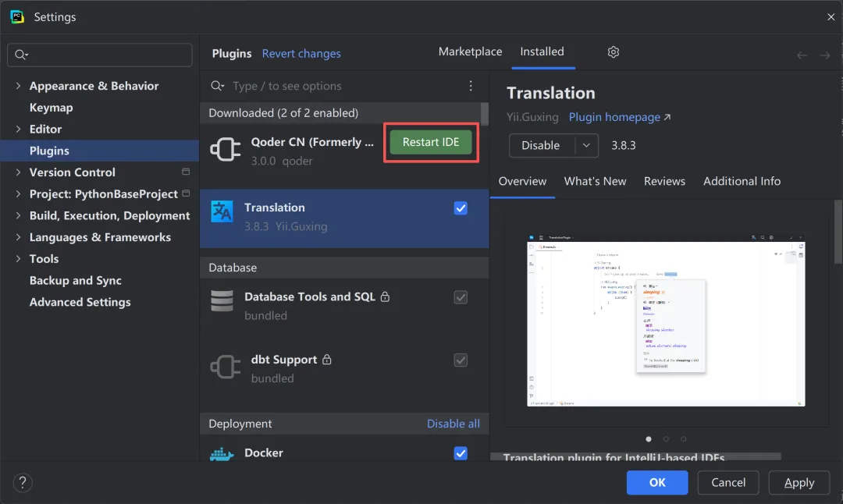The height and width of the screenshot is (504, 843).
Task: Open the Additional Info tab
Action: click(742, 182)
